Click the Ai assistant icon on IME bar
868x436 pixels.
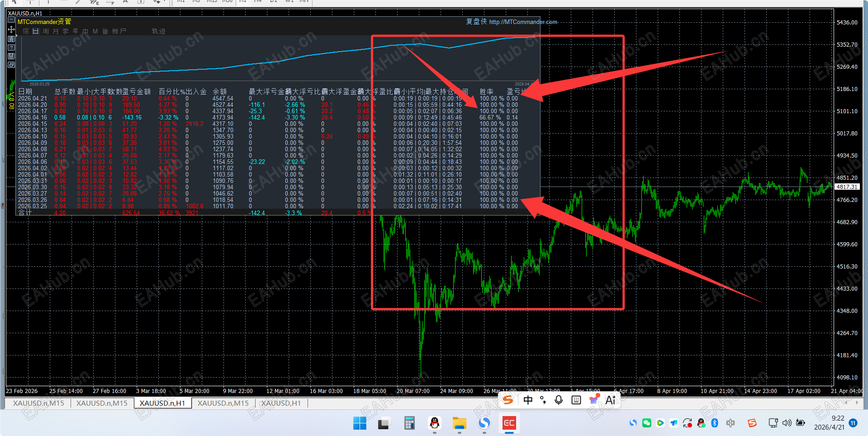[611, 399]
